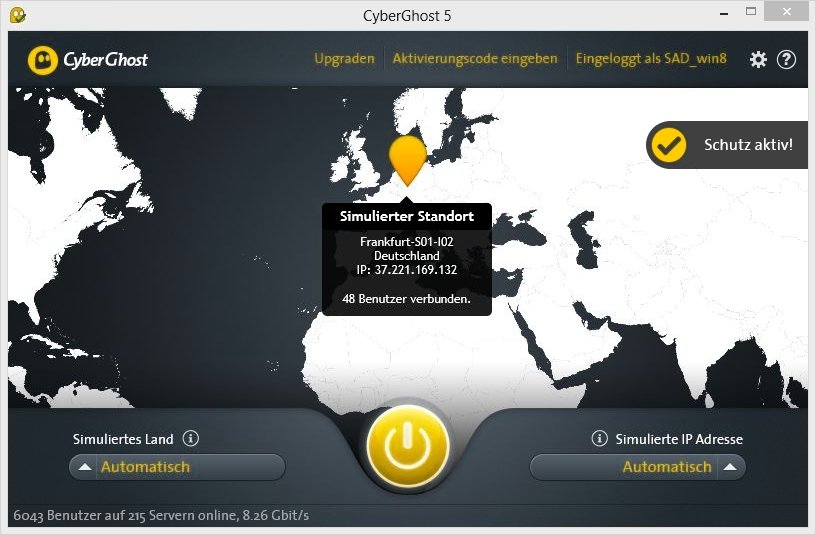
Task: Close the CyberGhost 5 window
Action: point(787,14)
